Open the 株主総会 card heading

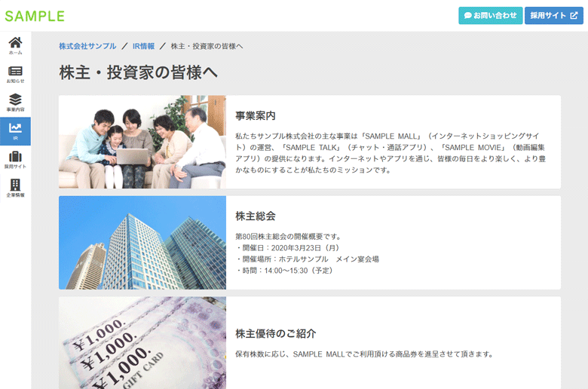pos(256,216)
